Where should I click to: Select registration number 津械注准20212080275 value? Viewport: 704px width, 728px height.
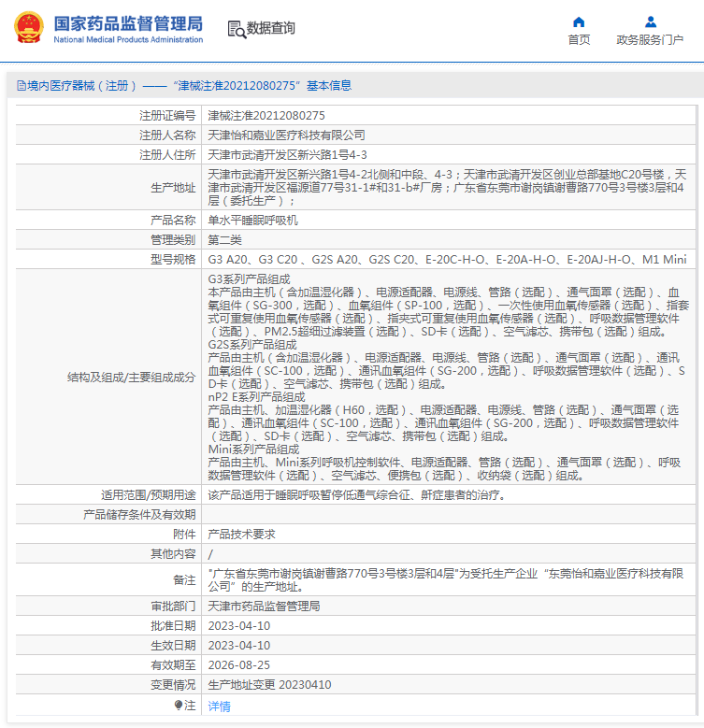pyautogui.click(x=266, y=116)
